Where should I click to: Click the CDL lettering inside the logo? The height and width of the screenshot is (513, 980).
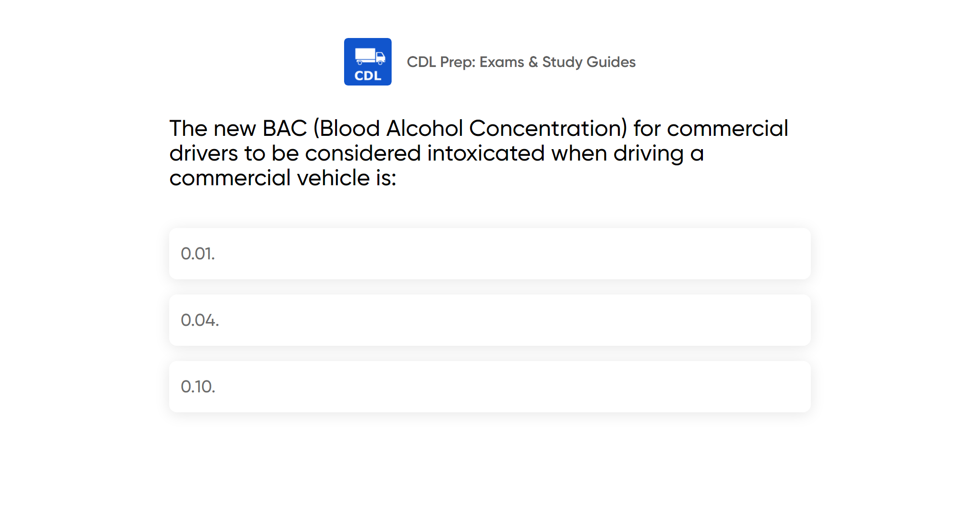tap(368, 76)
